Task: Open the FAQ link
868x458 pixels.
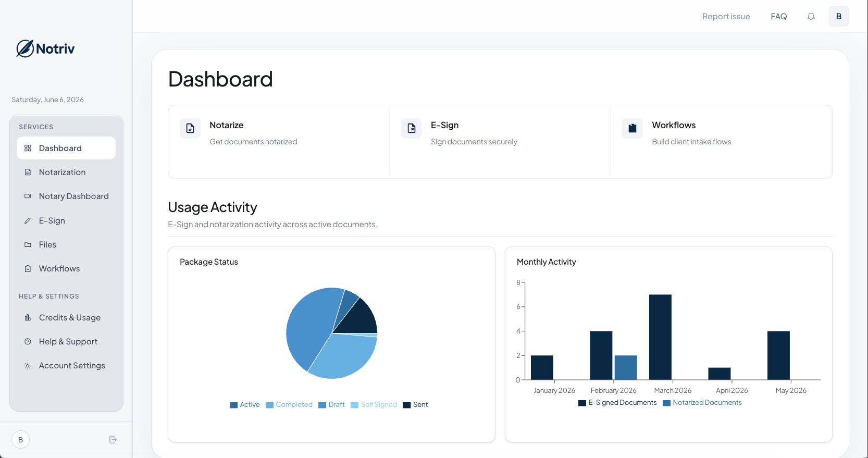Action: [779, 17]
